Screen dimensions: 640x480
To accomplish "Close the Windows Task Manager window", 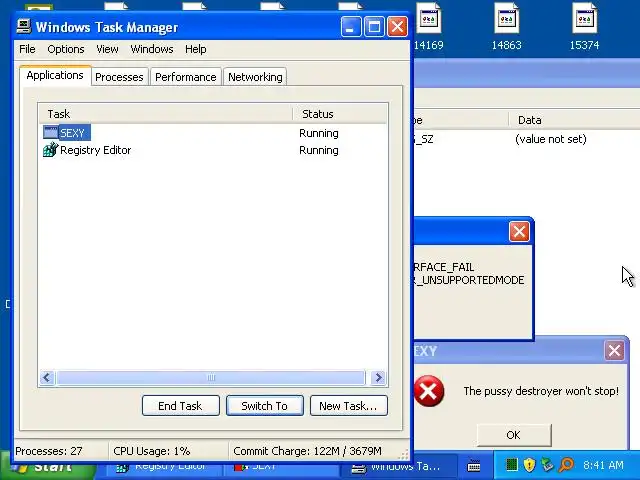I will [397, 27].
